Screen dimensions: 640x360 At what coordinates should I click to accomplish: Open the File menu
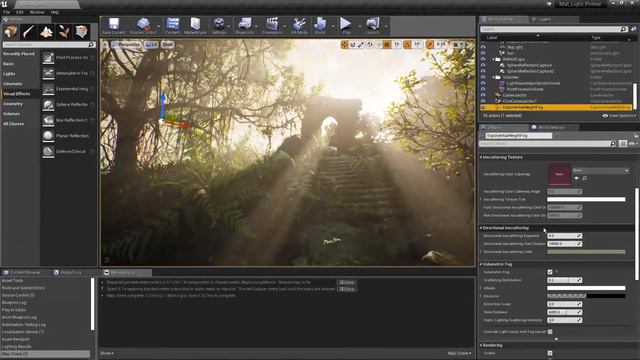click(x=6, y=12)
